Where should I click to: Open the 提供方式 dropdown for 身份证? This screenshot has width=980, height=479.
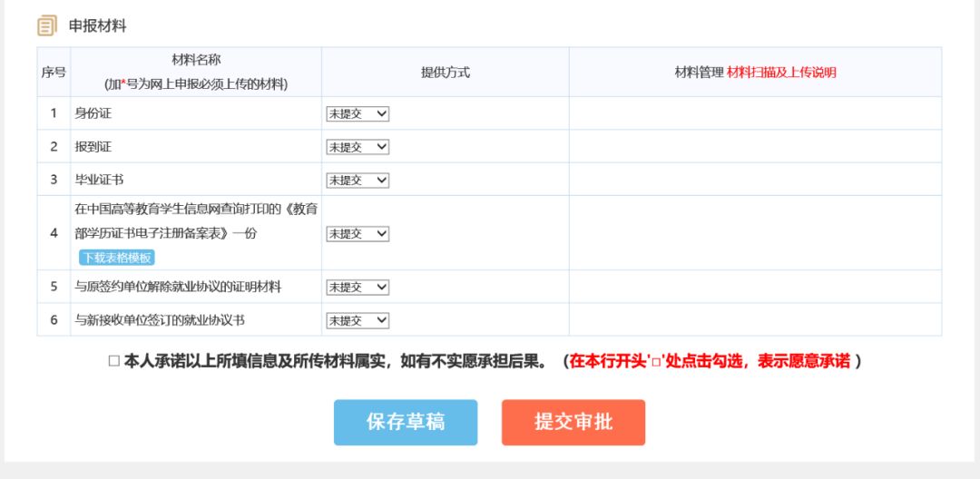358,113
